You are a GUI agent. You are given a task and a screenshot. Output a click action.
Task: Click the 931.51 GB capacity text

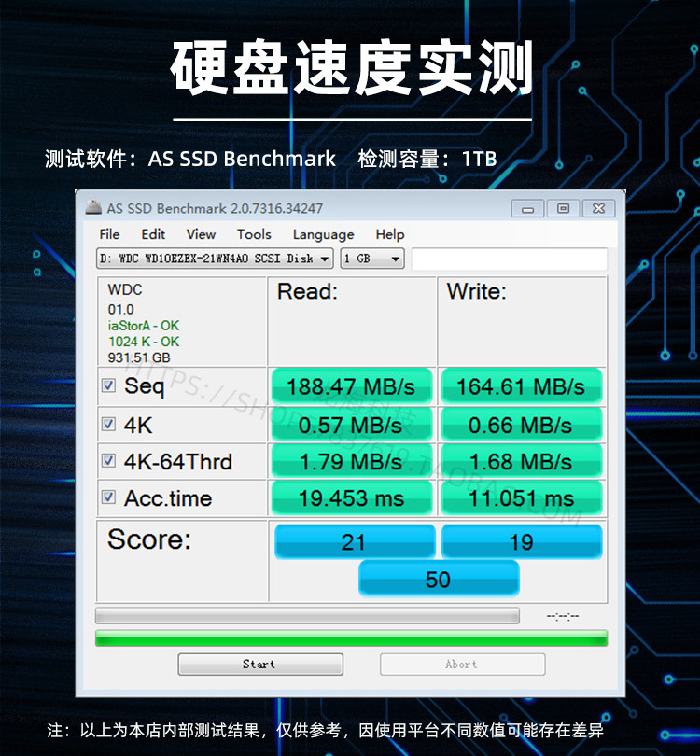tap(139, 357)
